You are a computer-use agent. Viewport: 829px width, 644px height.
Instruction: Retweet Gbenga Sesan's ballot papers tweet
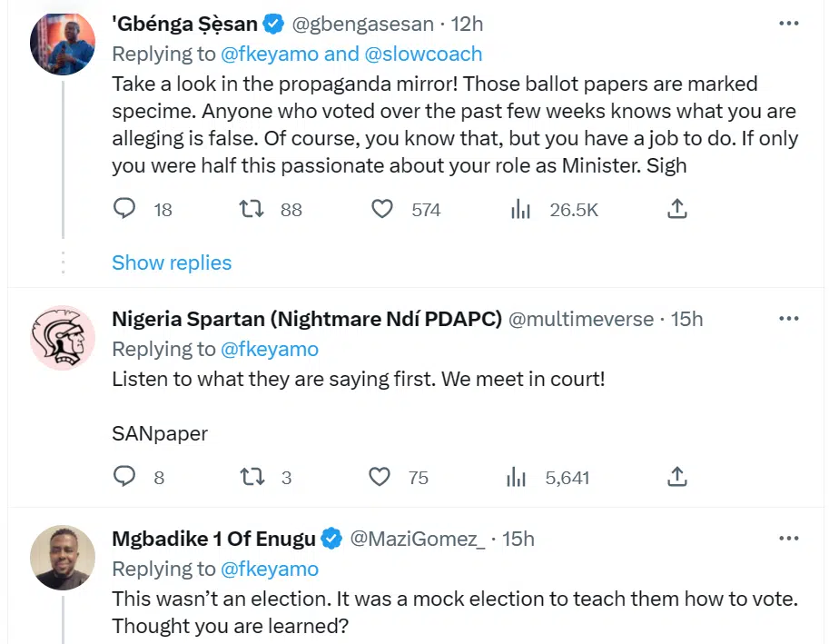(x=250, y=210)
